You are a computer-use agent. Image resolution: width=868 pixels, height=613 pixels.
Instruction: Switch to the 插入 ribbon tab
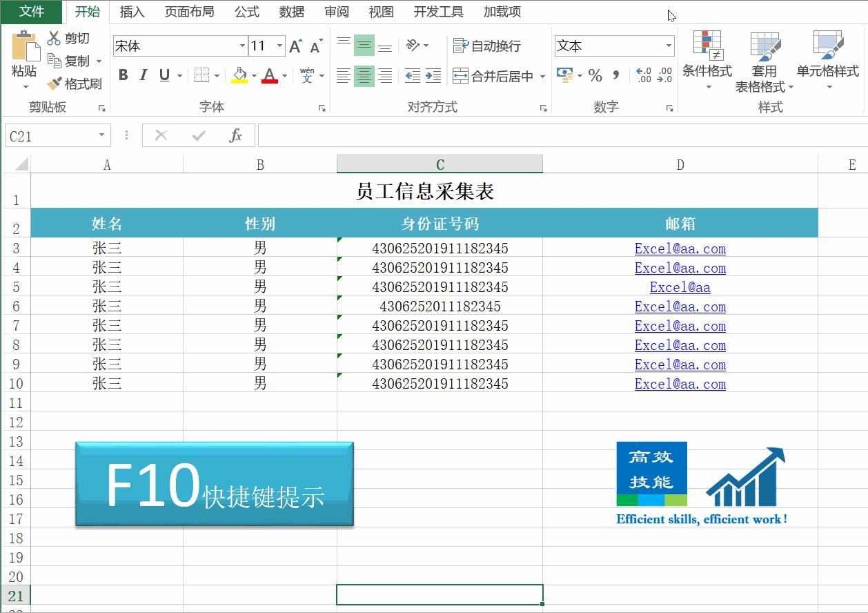132,11
